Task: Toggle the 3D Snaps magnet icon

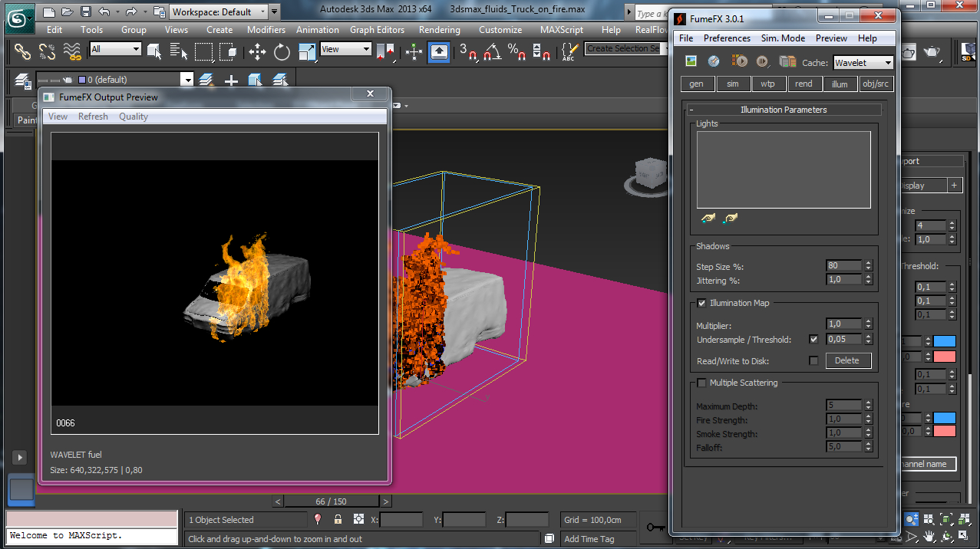Action: [469, 51]
